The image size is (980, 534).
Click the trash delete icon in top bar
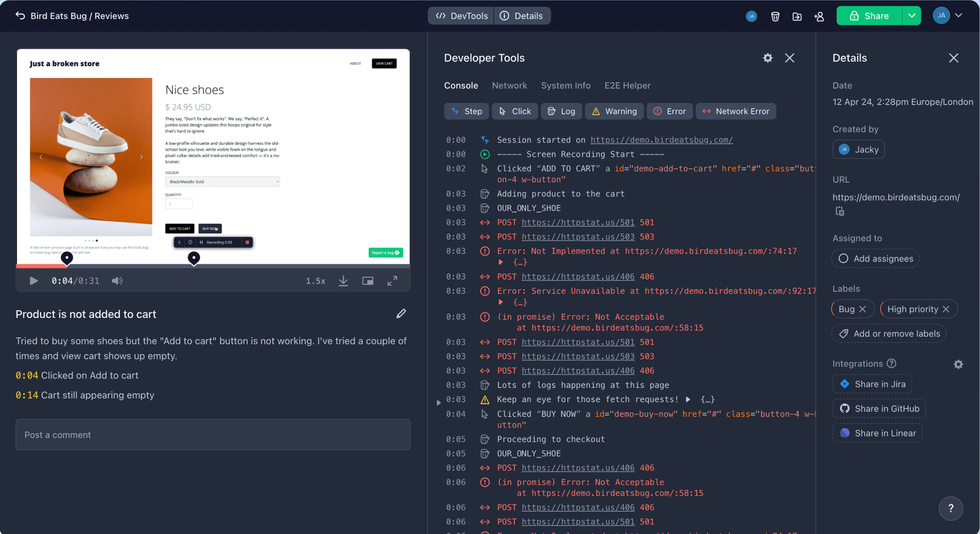(775, 16)
